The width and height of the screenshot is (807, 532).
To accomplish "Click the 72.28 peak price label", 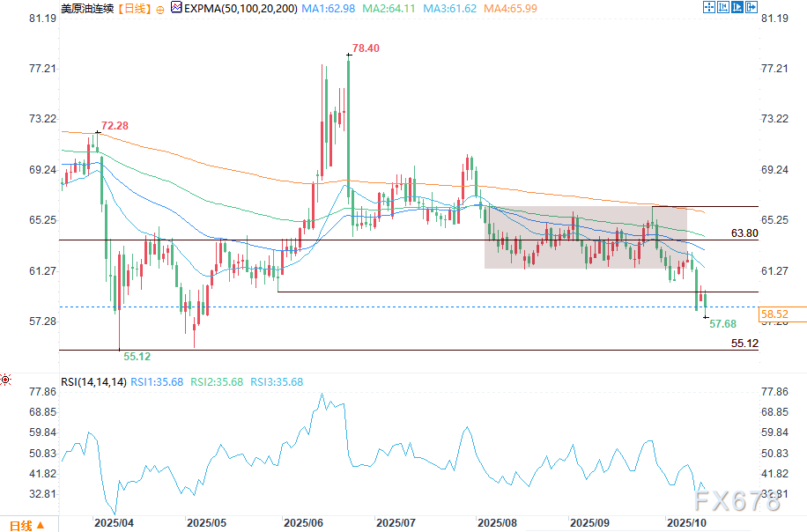I will pyautogui.click(x=115, y=126).
